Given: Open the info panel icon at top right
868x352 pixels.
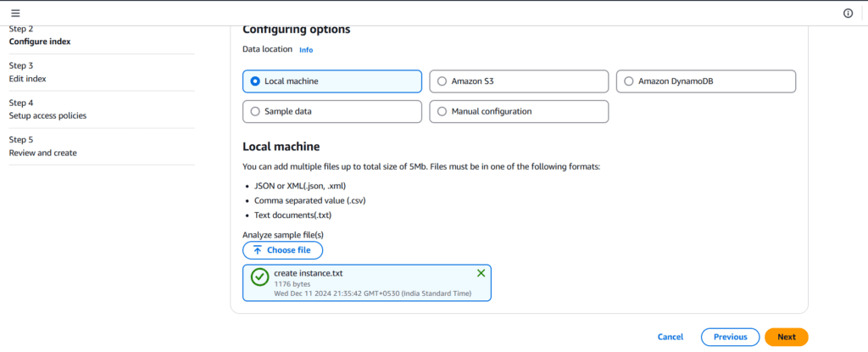Looking at the screenshot, I should coord(848,14).
